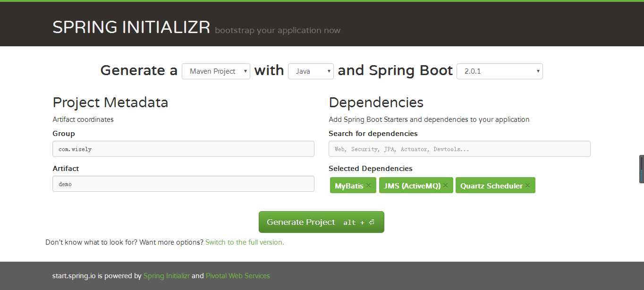
Task: Open the Java language dropdown
Action: pos(311,71)
